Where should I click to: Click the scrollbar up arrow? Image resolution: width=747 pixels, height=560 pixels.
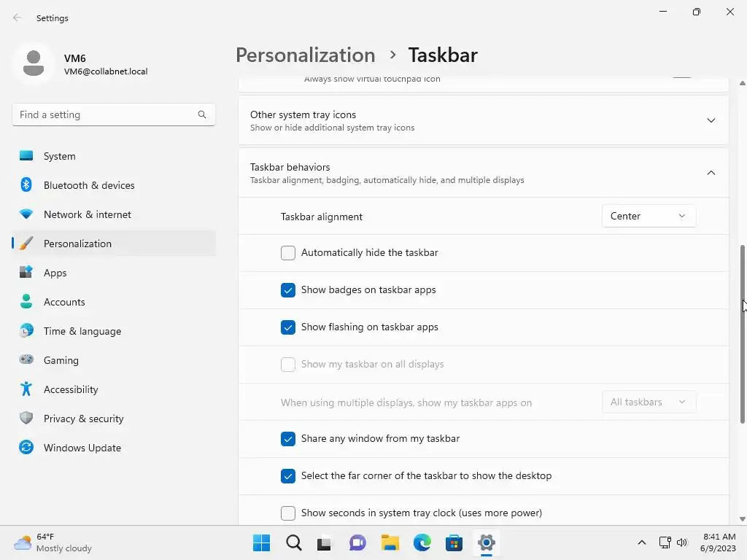pyautogui.click(x=742, y=83)
